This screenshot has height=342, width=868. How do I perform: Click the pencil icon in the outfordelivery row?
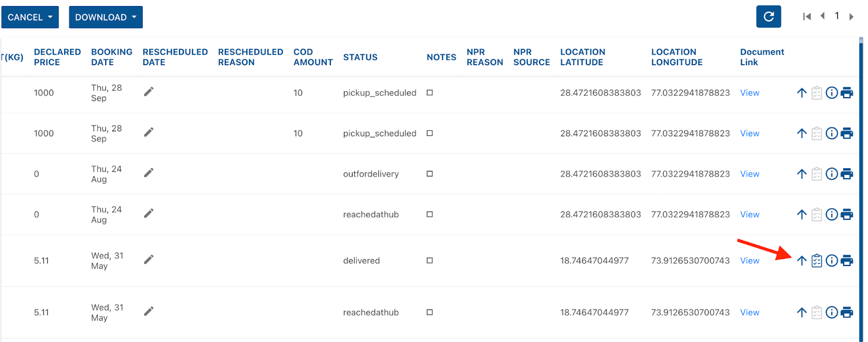(x=149, y=173)
